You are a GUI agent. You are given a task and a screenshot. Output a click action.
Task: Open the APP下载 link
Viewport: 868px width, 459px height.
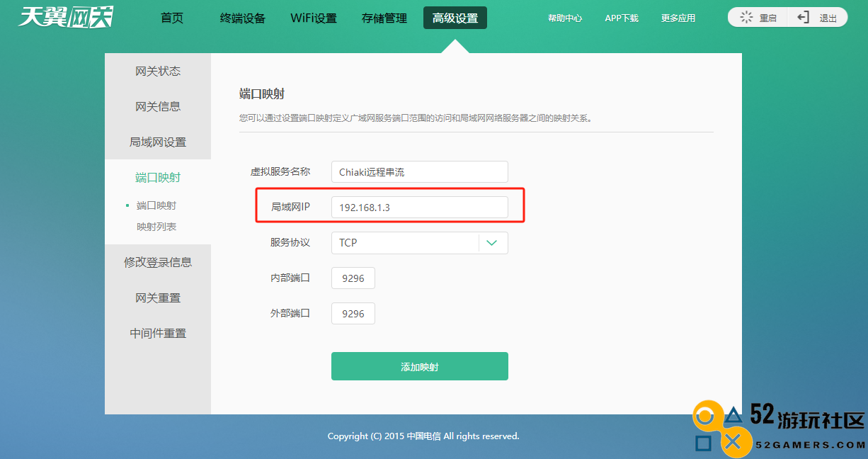[622, 18]
